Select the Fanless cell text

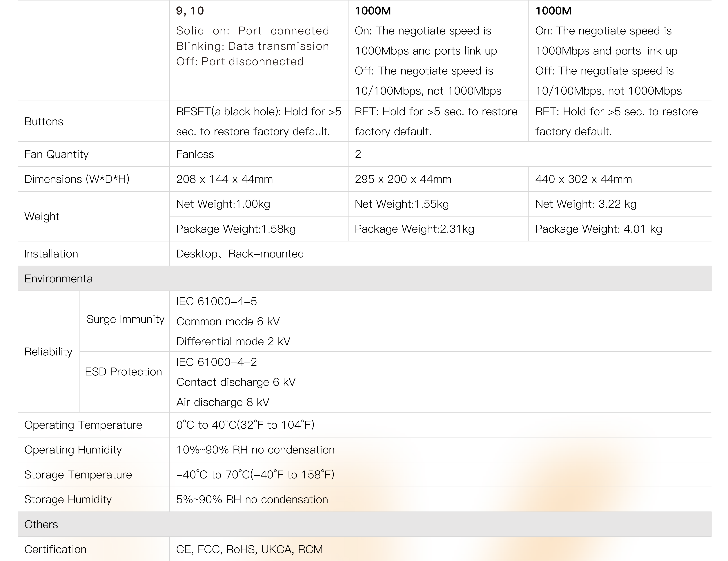pyautogui.click(x=195, y=154)
